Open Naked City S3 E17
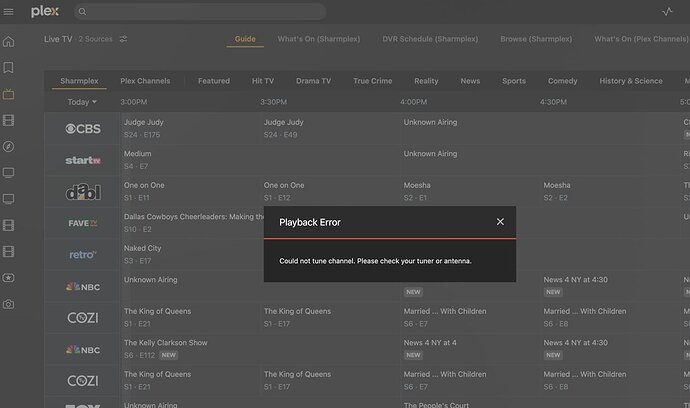The height and width of the screenshot is (408, 690). pyautogui.click(x=192, y=254)
